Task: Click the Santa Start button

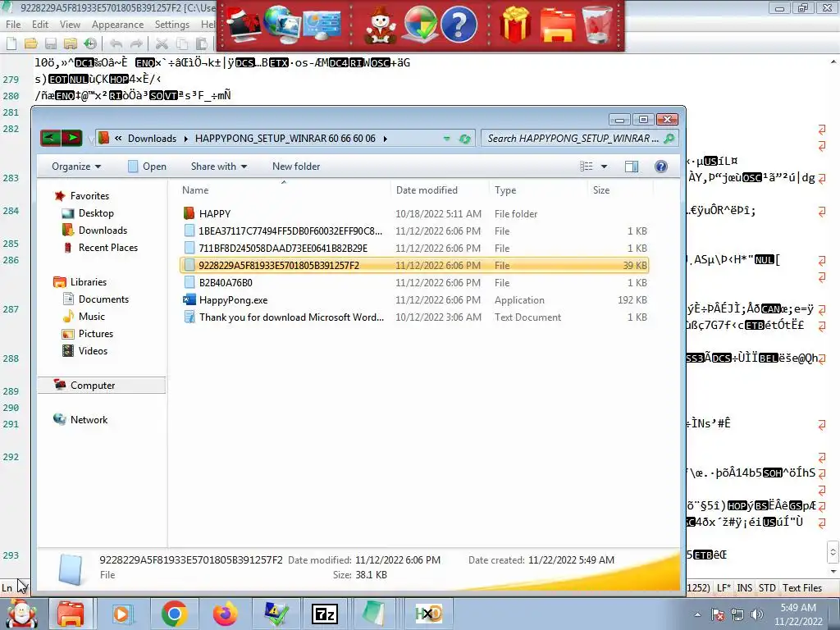Action: (x=21, y=614)
